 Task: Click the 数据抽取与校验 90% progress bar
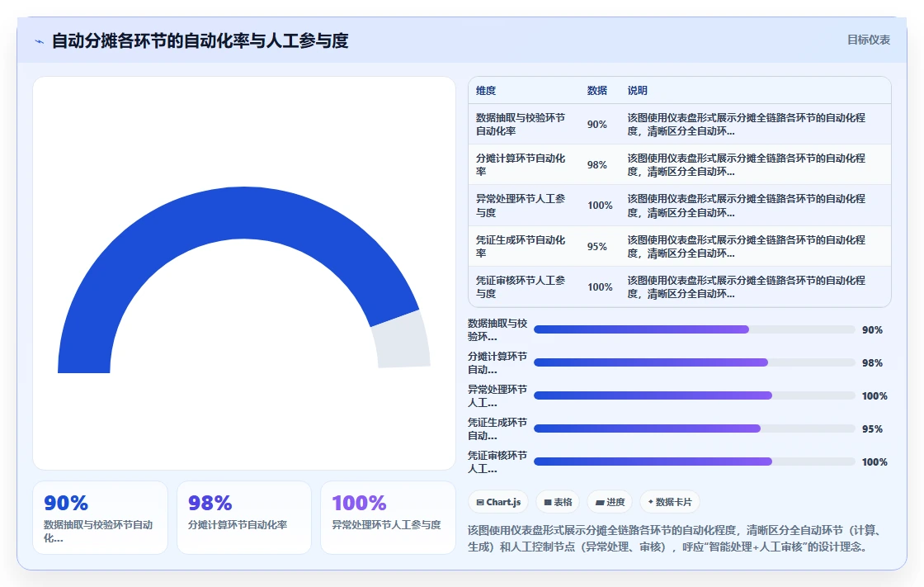click(694, 329)
